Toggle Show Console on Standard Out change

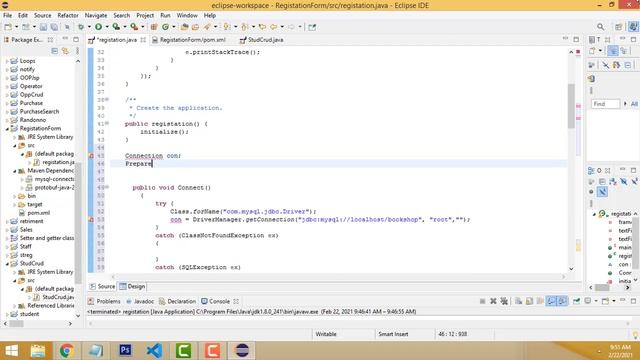551,301
